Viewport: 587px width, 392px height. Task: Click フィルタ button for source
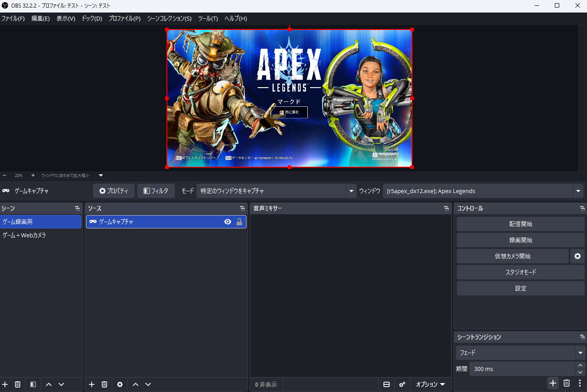tap(156, 191)
